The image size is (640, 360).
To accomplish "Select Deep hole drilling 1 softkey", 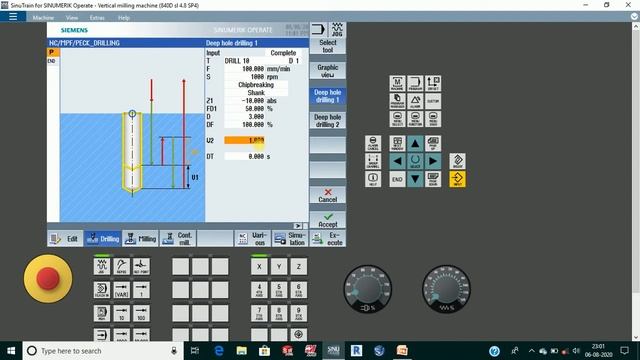I will pos(327,96).
